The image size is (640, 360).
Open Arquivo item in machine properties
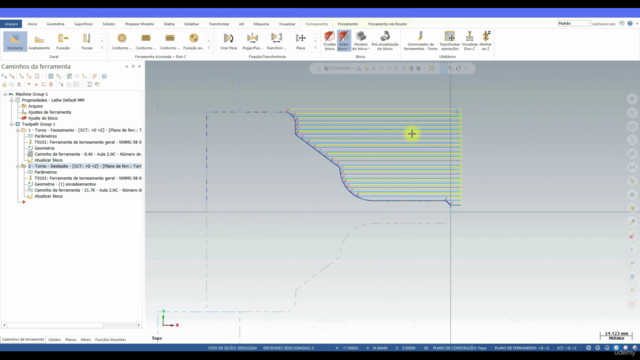(x=35, y=106)
